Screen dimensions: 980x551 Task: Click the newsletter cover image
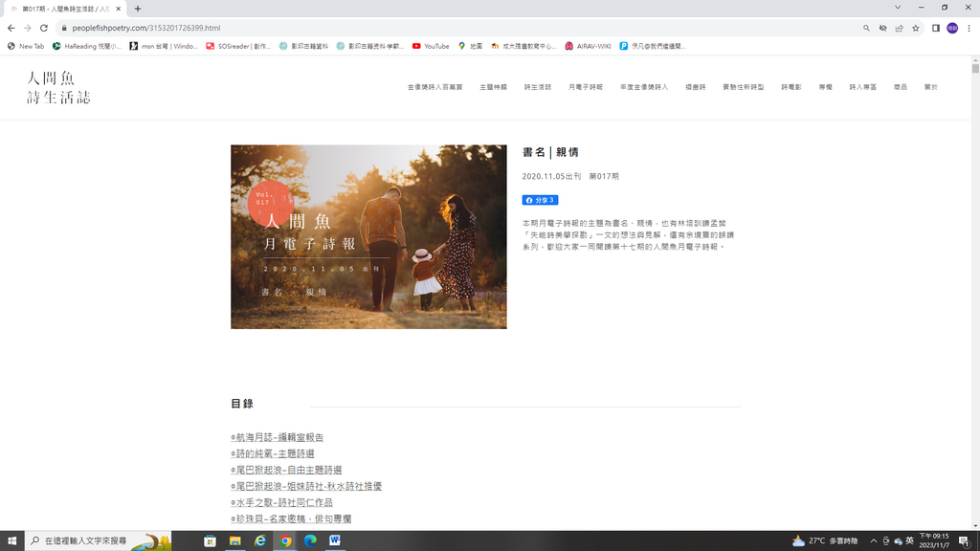[368, 236]
